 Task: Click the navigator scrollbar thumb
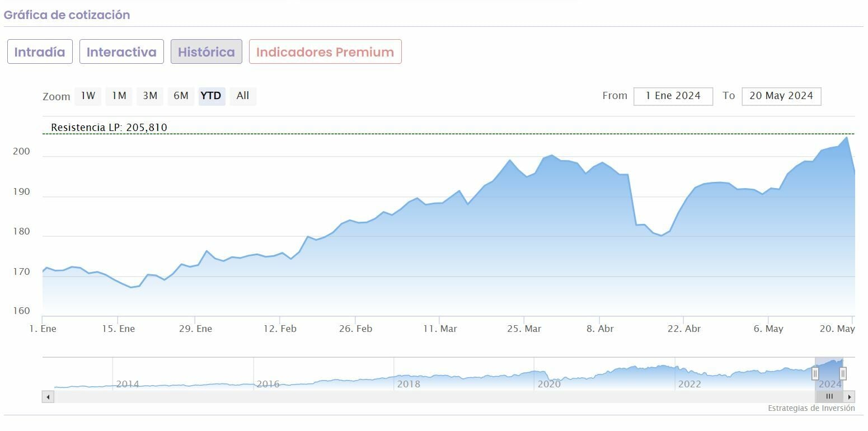click(x=829, y=397)
